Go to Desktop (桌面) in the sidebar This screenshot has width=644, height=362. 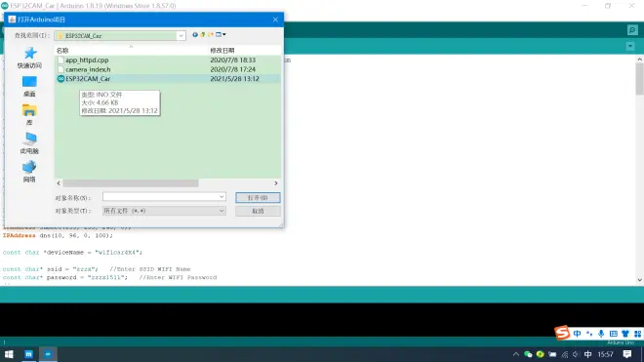pyautogui.click(x=29, y=86)
